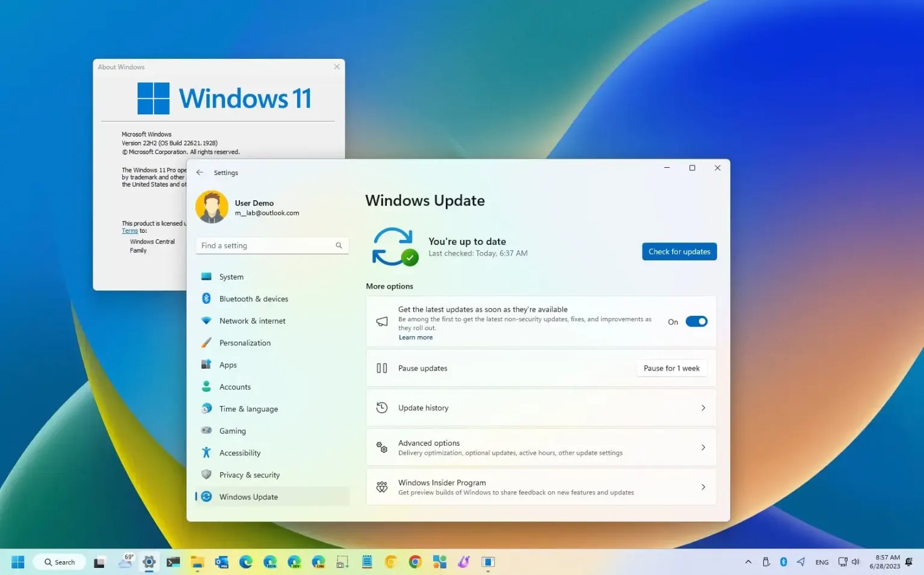The width and height of the screenshot is (924, 575).
Task: Click the safely remove hardware tray icon
Action: click(x=766, y=562)
